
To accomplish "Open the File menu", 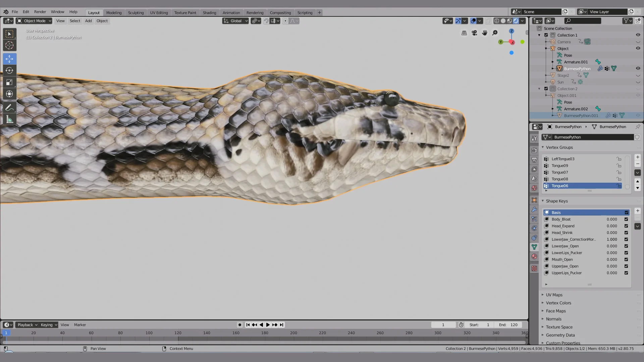I will (15, 12).
